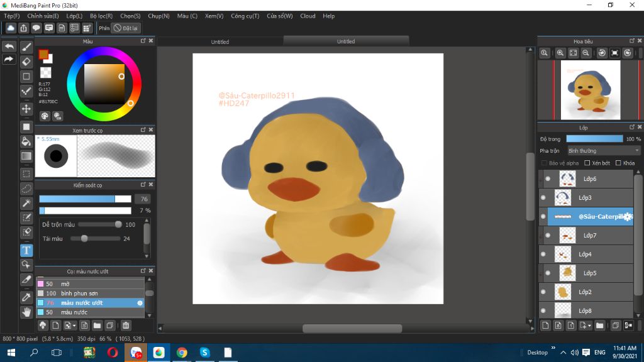This screenshot has width=644, height=362.
Task: Open add brush type dropdown
Action: pyautogui.click(x=74, y=326)
